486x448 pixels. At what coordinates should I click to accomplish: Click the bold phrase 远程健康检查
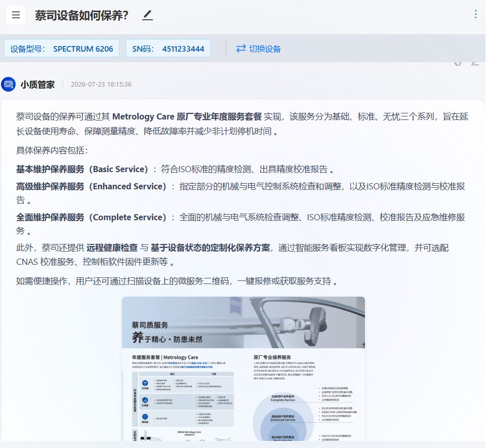112,248
